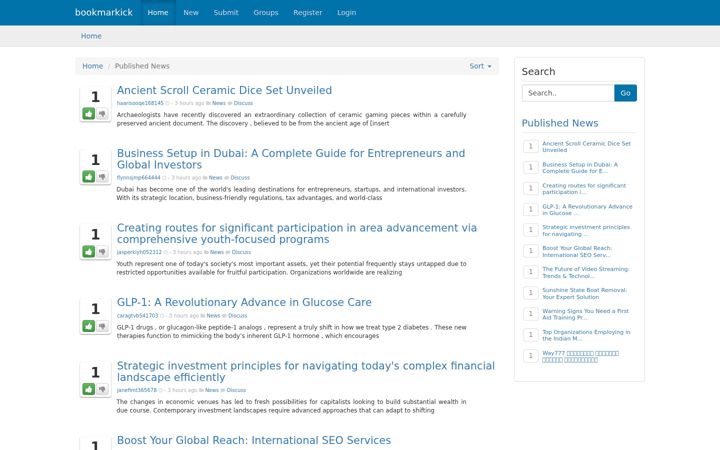The width and height of the screenshot is (720, 450).
Task: Open sidebar link Business Setup in Dubai
Action: pos(580,168)
